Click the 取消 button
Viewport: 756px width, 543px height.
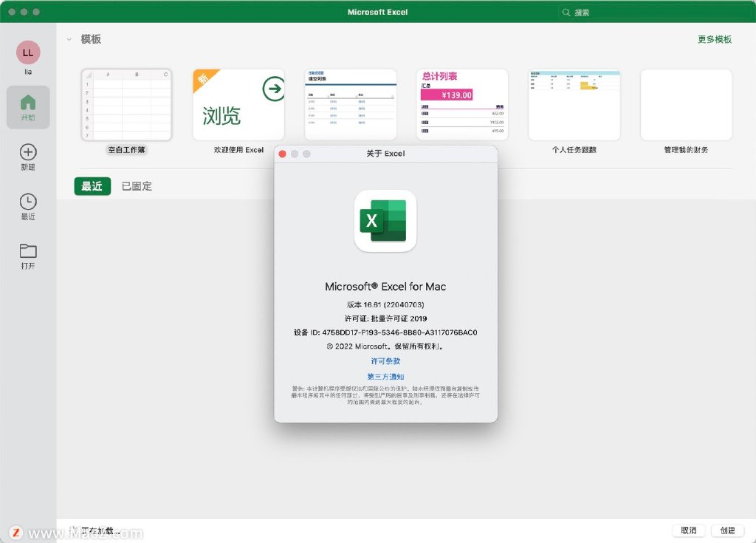[x=689, y=530]
